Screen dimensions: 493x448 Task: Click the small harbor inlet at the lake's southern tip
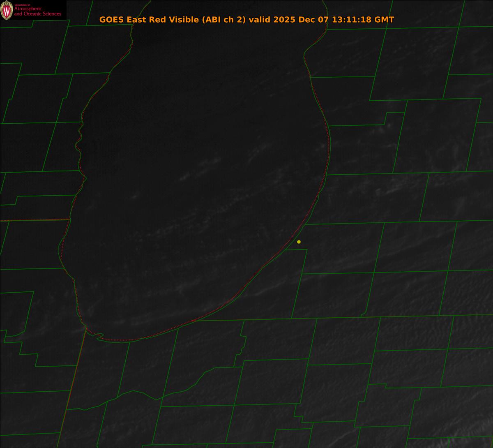click(x=99, y=336)
